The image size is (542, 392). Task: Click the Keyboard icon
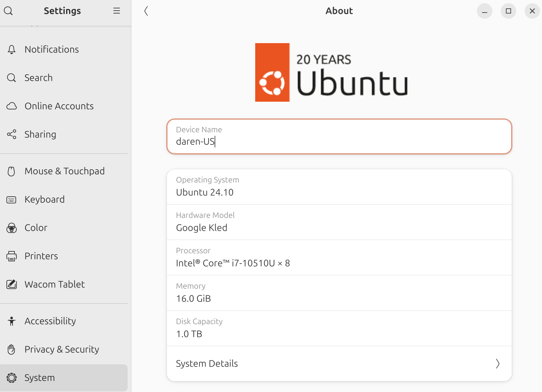(x=12, y=200)
